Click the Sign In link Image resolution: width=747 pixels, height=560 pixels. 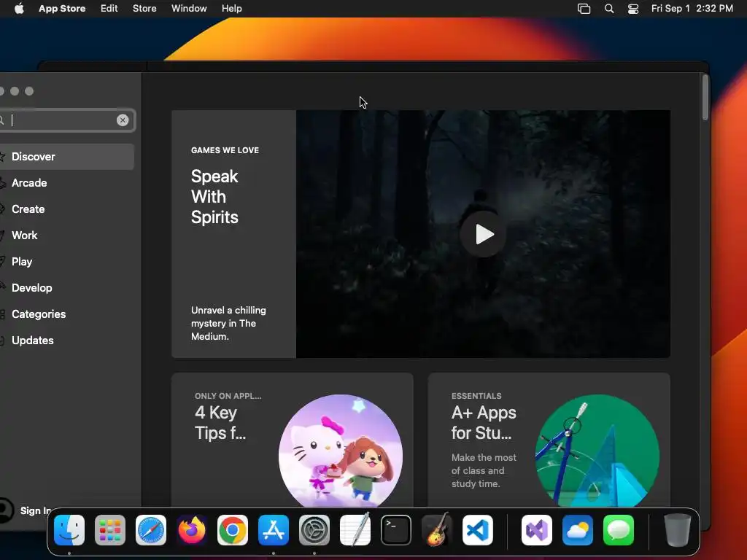(x=35, y=510)
